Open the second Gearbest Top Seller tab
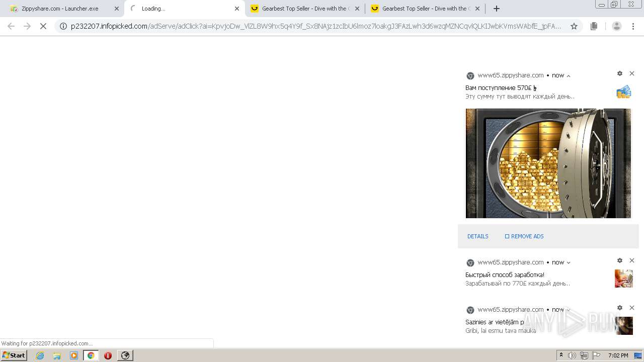 point(425,9)
